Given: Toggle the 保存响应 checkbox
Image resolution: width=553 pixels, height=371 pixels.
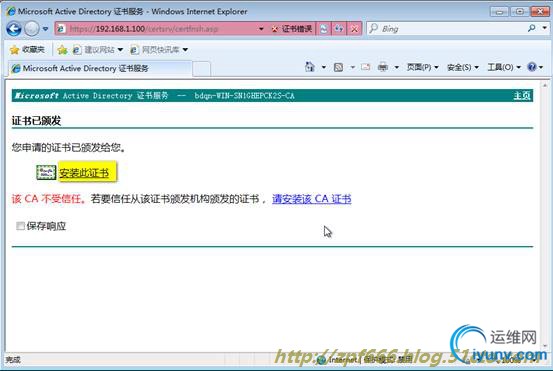Looking at the screenshot, I should [20, 226].
